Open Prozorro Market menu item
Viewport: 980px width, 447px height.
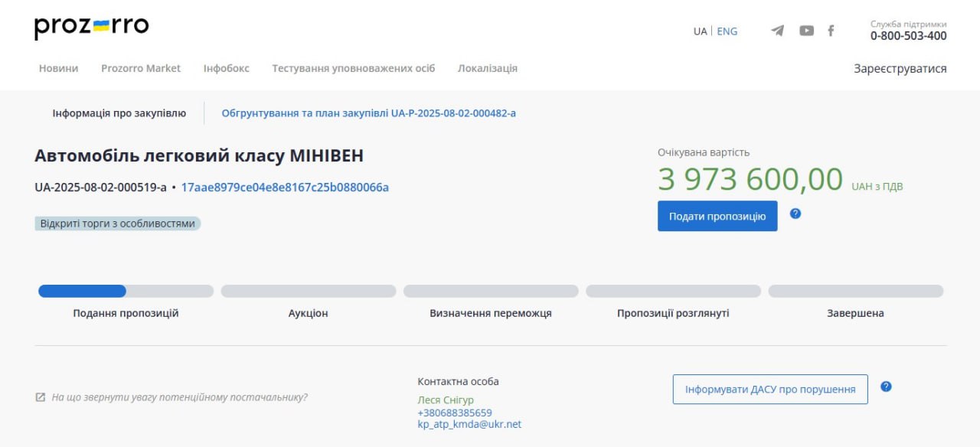pos(141,68)
